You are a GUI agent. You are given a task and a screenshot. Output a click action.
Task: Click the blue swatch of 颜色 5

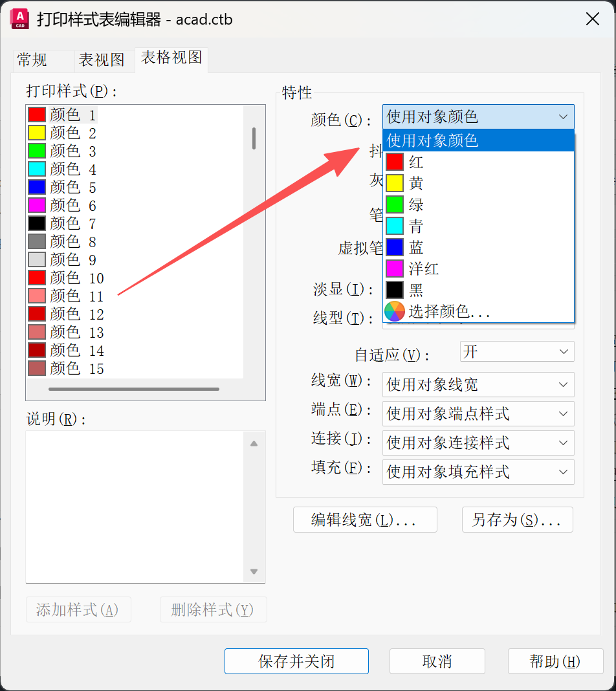coord(37,187)
